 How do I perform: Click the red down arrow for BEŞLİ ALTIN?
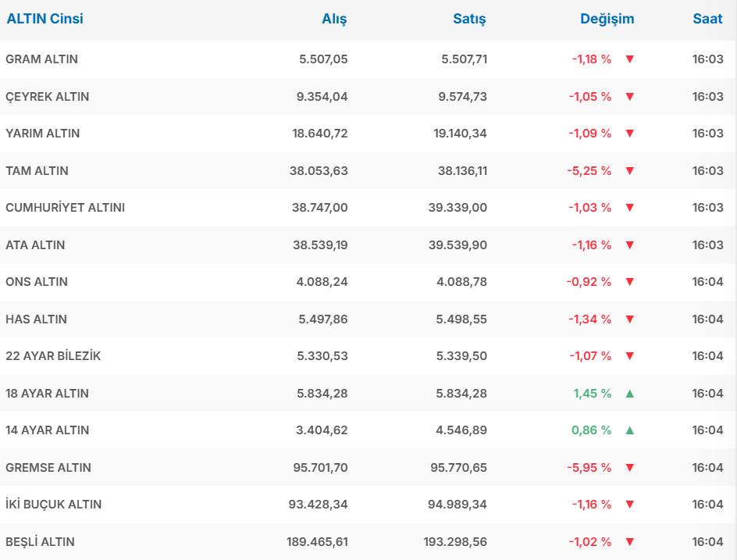click(629, 542)
